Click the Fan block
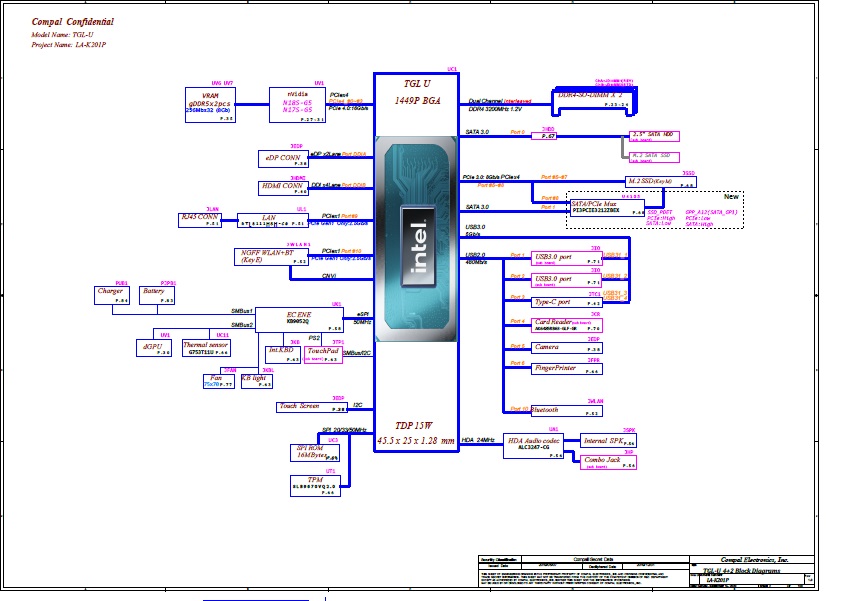Screen dimensions: 851x601 pyautogui.click(x=219, y=381)
